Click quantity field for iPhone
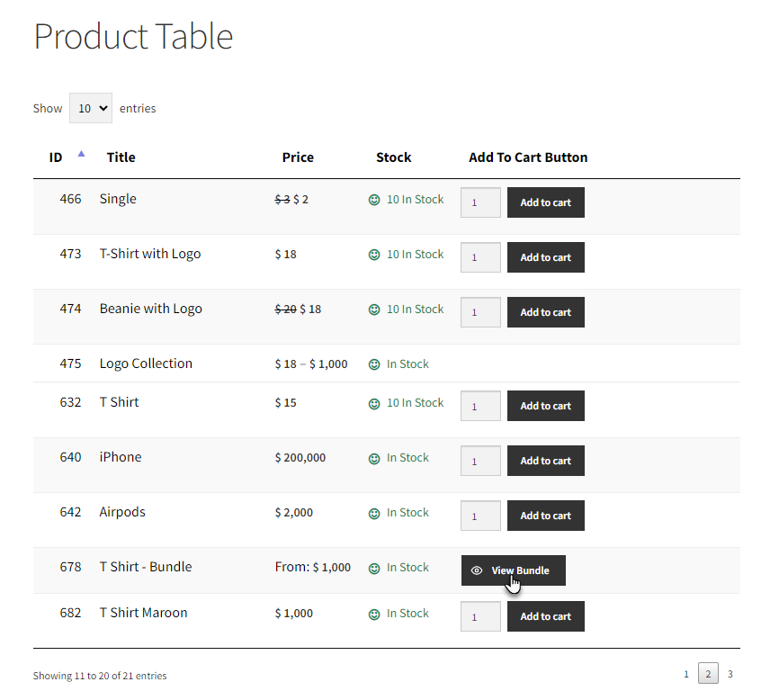Viewport: 779px width, 700px height. pyautogui.click(x=480, y=461)
